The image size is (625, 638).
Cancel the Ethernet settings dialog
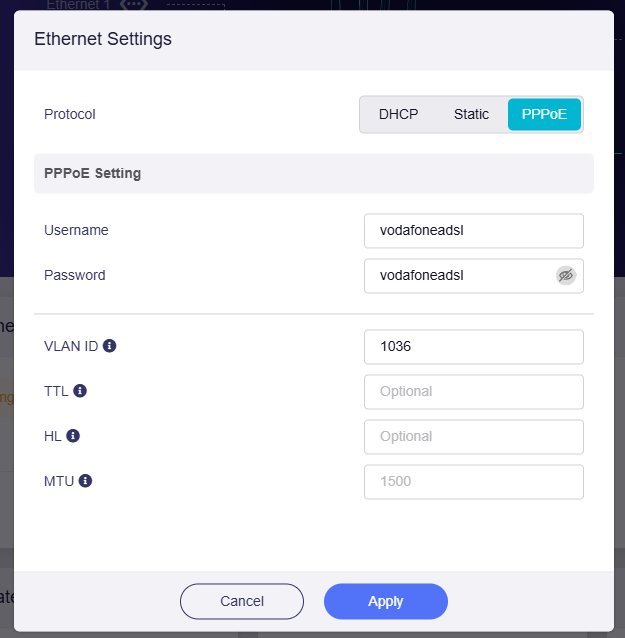tap(241, 601)
